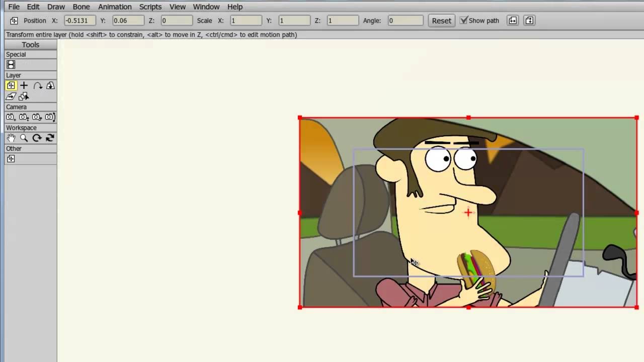Open the Draw menu
Image resolution: width=644 pixels, height=362 pixels.
pyautogui.click(x=56, y=7)
